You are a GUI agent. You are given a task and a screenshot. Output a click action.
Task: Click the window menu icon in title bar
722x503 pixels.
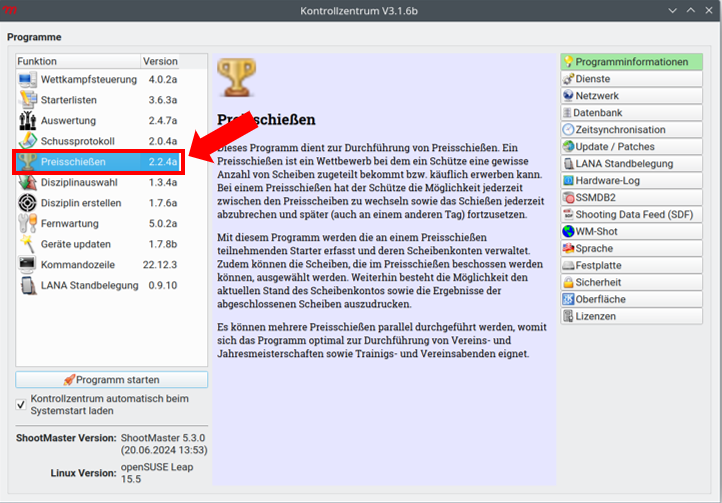12,11
